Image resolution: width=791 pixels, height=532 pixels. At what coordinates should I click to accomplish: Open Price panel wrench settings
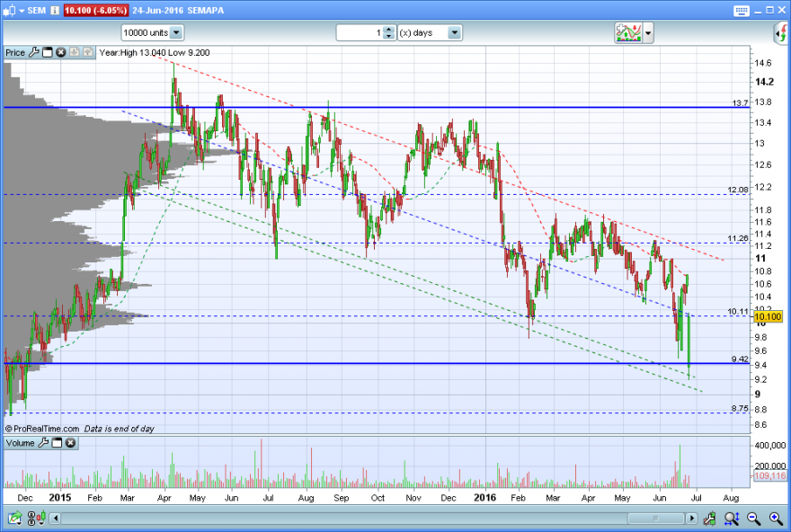[34, 52]
